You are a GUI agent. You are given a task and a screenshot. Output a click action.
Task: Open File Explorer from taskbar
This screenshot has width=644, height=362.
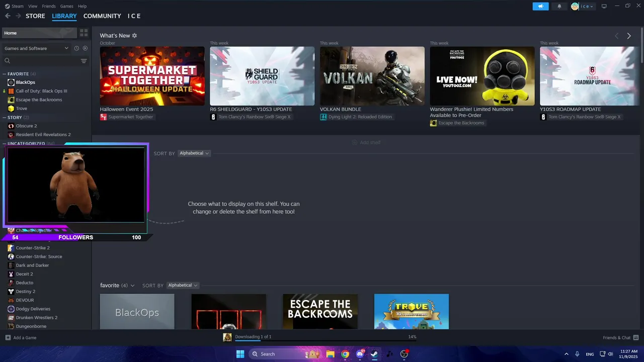pyautogui.click(x=331, y=354)
